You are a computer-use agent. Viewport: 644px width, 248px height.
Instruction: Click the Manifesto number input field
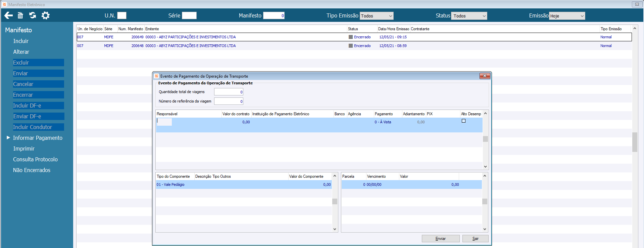274,15
